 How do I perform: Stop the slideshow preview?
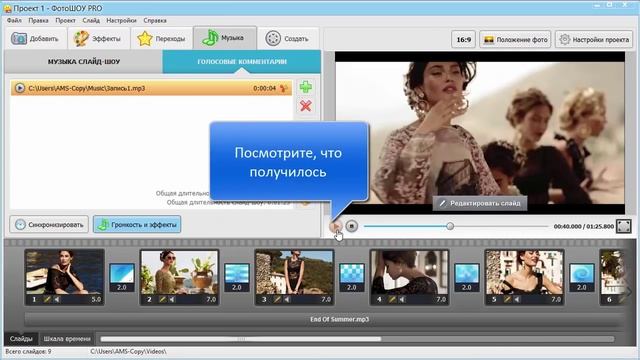click(x=351, y=226)
